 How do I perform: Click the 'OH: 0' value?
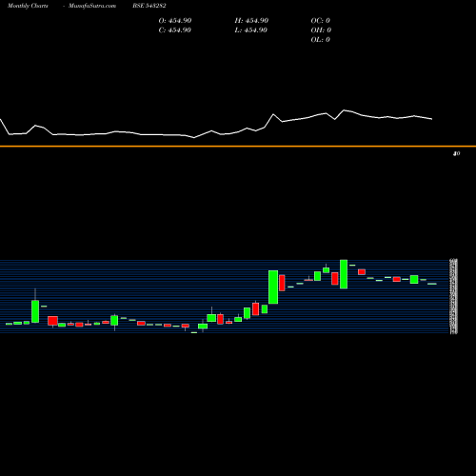321,30
